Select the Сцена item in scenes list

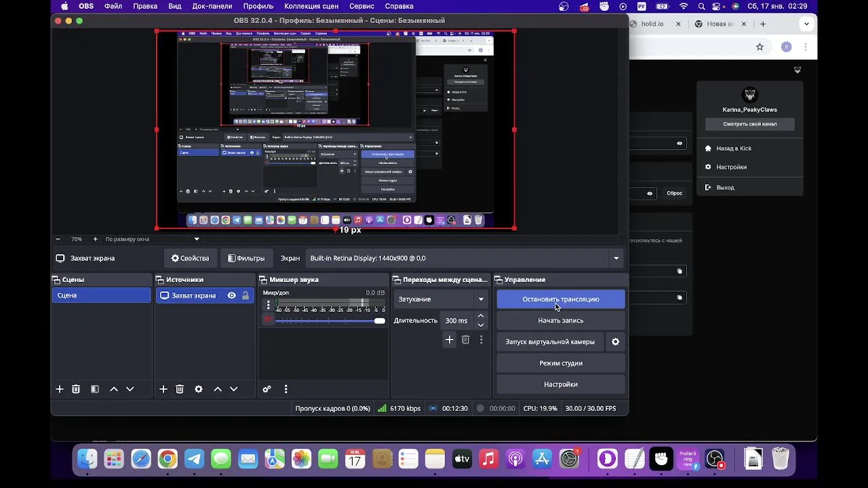pos(101,296)
